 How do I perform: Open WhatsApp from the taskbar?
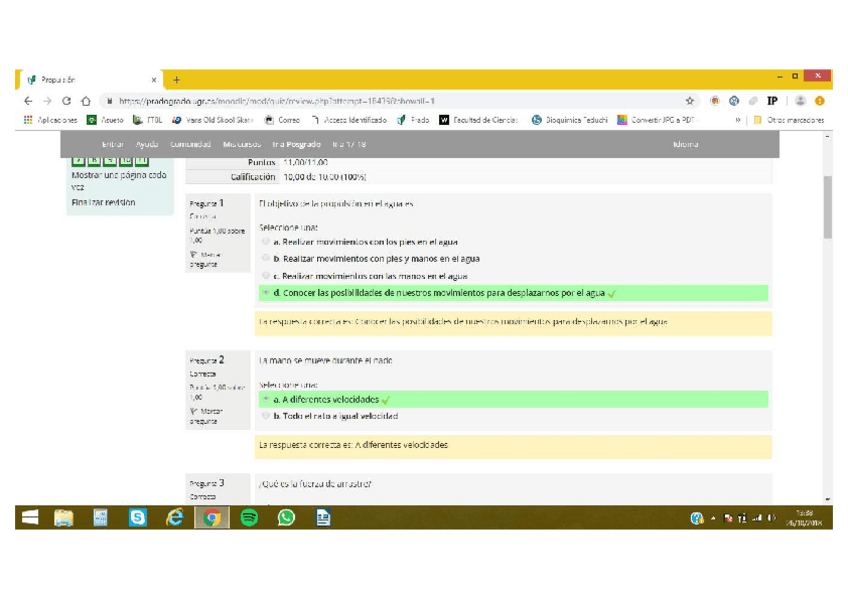(286, 517)
